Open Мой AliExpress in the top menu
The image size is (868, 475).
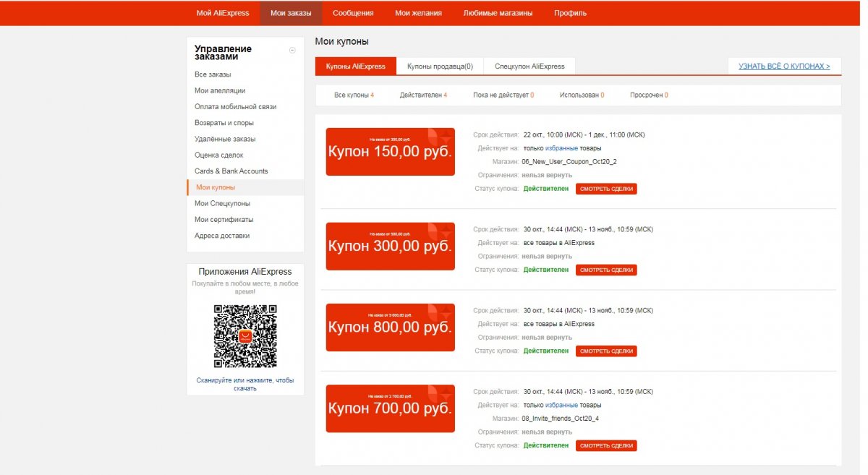223,13
